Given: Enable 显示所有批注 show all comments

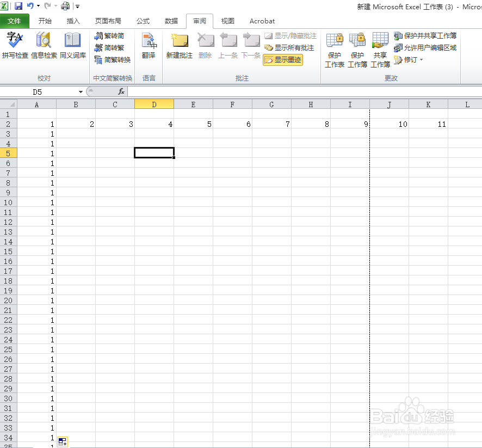Looking at the screenshot, I should click(287, 48).
